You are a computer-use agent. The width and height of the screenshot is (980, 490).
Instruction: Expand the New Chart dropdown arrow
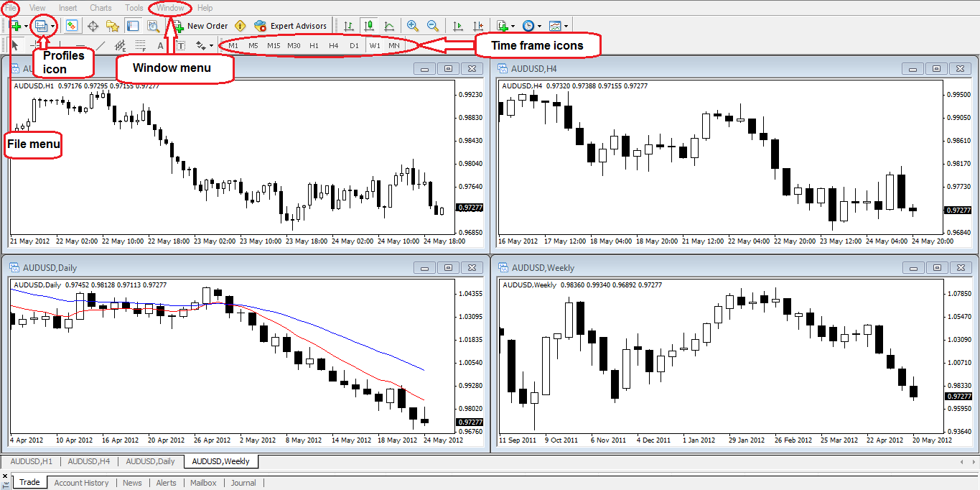click(x=27, y=26)
